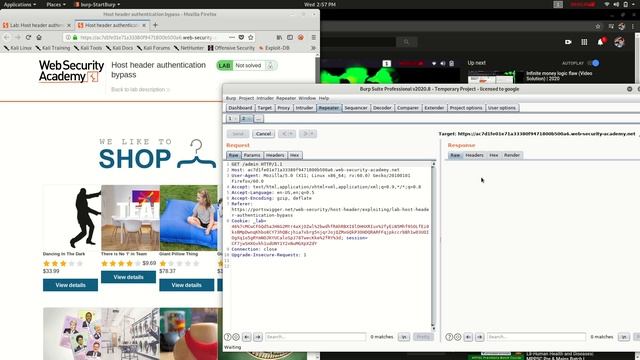
Task: Open request history back dropdown in Repeater
Action: click(287, 133)
